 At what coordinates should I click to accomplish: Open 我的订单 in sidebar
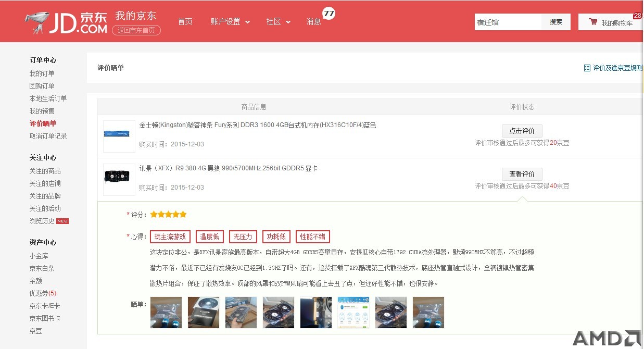pos(42,73)
